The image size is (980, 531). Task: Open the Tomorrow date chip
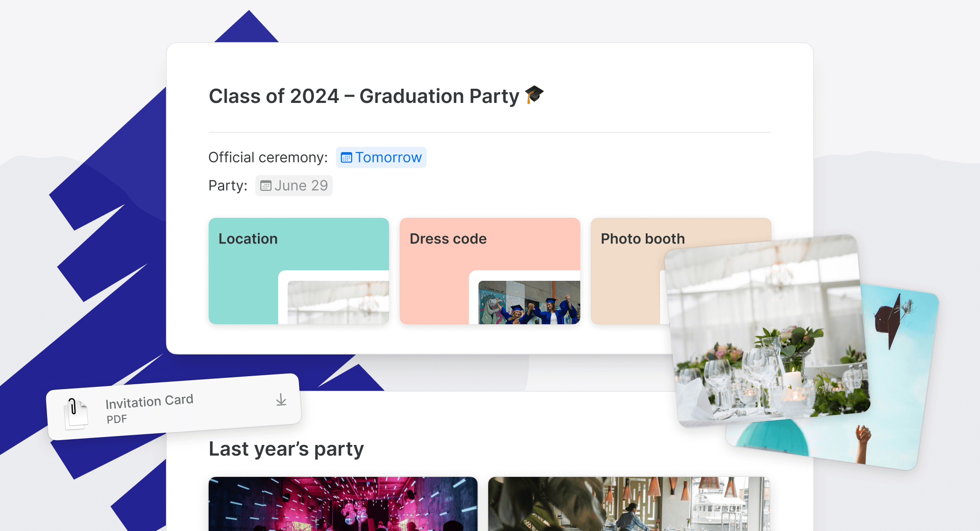click(x=381, y=157)
